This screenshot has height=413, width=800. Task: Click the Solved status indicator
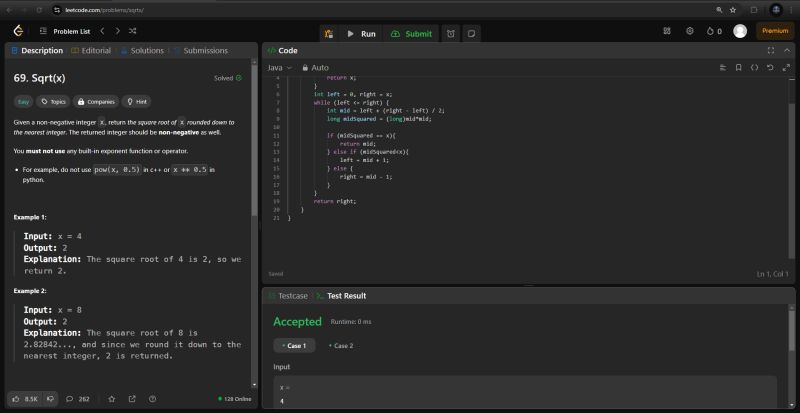point(228,78)
